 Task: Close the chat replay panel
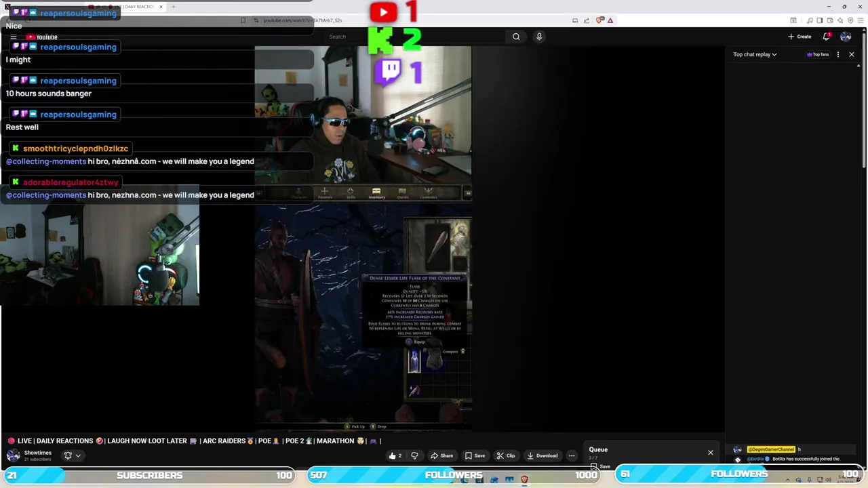tap(852, 54)
